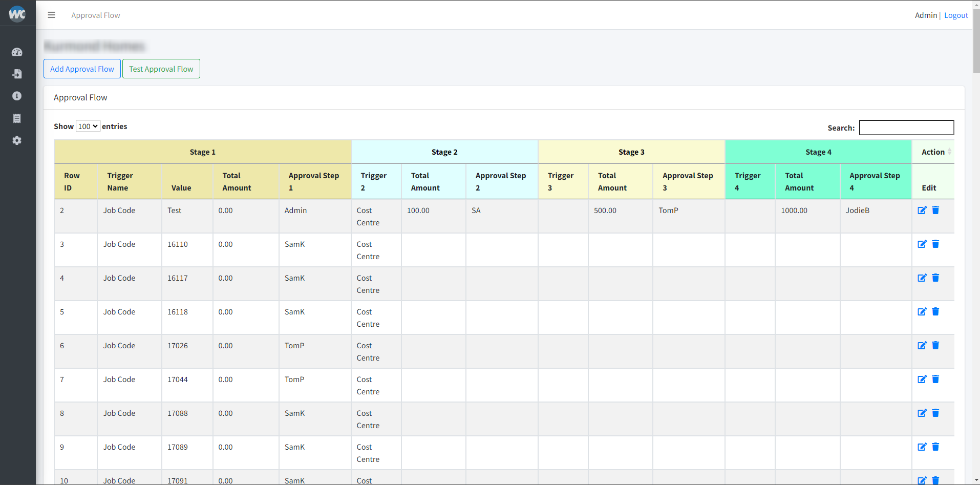Image resolution: width=980 pixels, height=485 pixels.
Task: Select the SA approval step 2 cell
Action: [x=502, y=216]
